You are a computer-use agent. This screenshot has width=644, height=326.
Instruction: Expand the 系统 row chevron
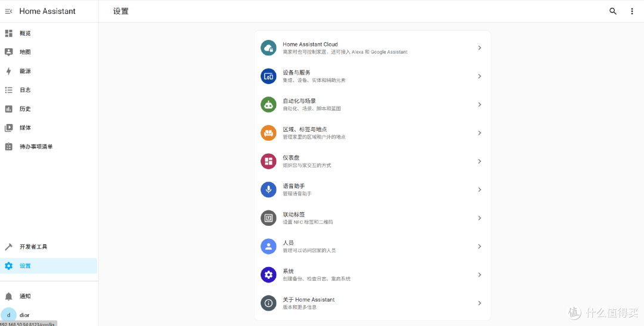click(x=479, y=275)
